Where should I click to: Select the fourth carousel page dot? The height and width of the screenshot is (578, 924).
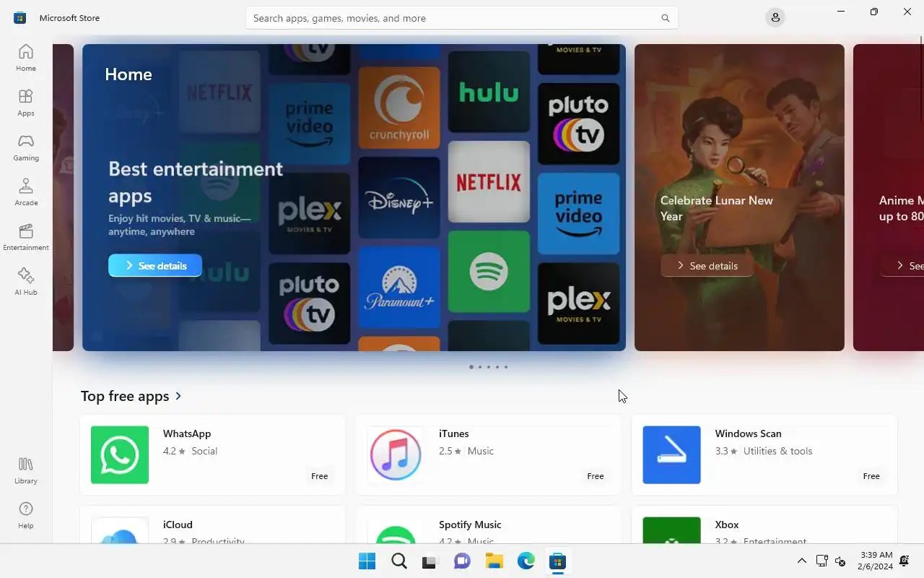[497, 367]
